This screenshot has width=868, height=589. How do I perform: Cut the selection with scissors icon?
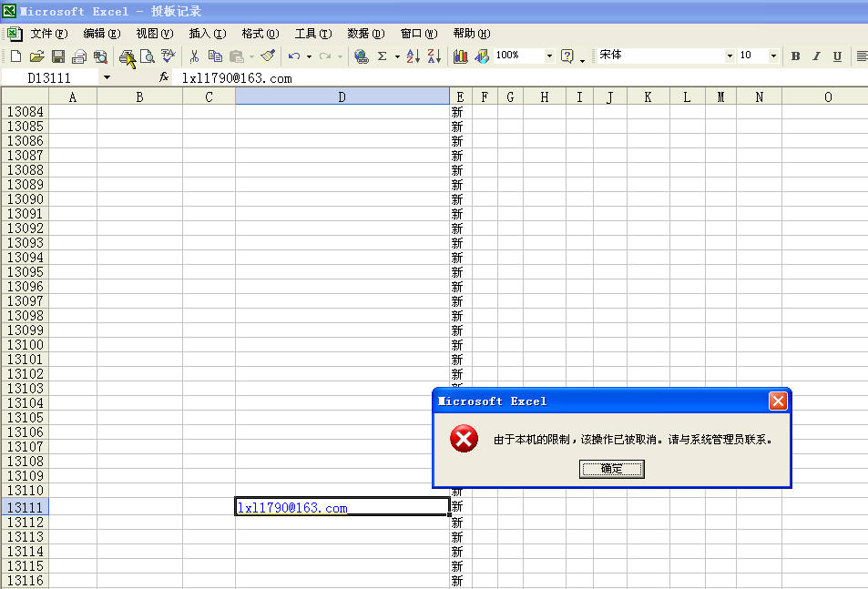point(194,56)
